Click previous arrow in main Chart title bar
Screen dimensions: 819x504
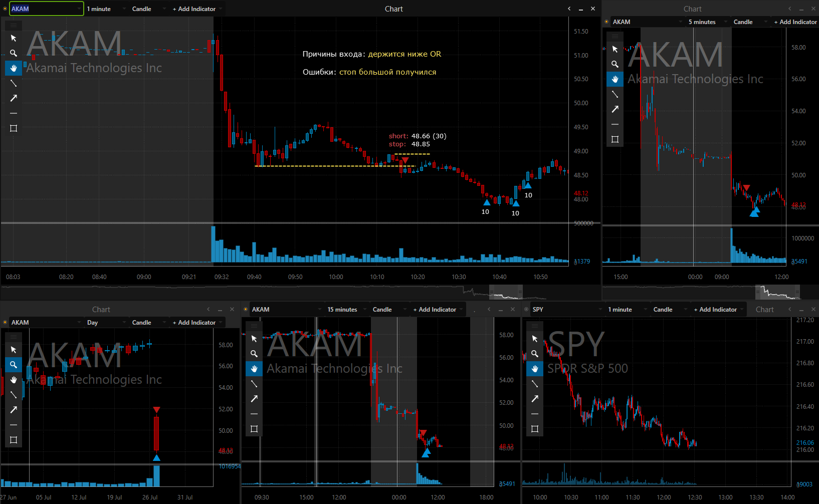tap(569, 9)
